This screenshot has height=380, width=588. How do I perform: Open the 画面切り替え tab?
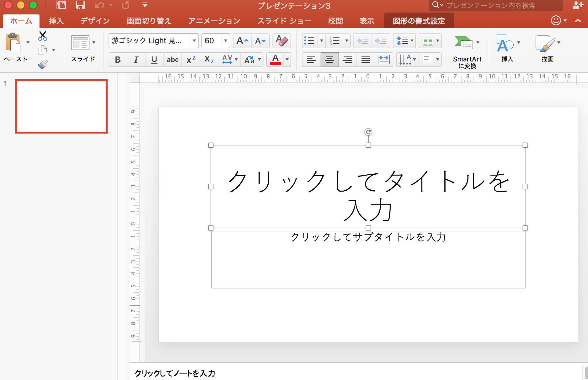149,21
